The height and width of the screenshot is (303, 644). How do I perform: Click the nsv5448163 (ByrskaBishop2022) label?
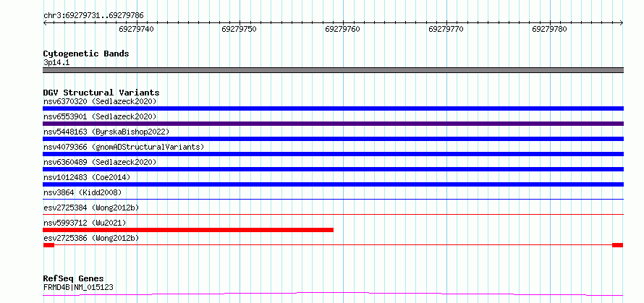pos(106,132)
